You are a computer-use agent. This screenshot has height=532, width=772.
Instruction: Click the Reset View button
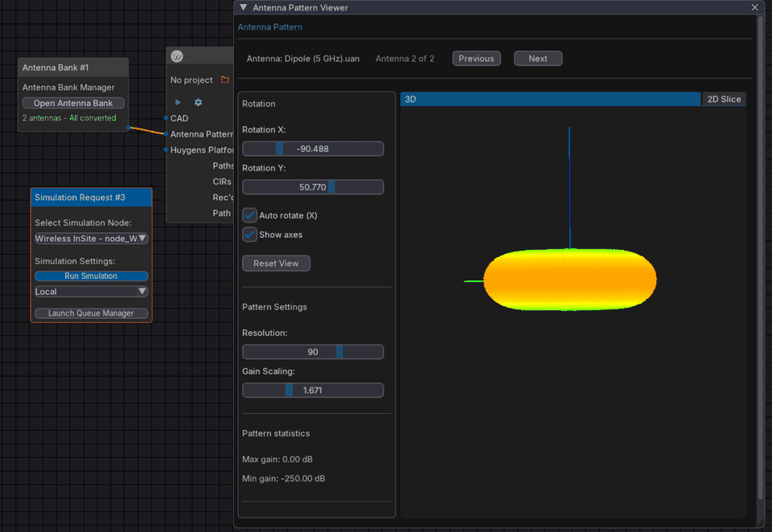tap(276, 264)
